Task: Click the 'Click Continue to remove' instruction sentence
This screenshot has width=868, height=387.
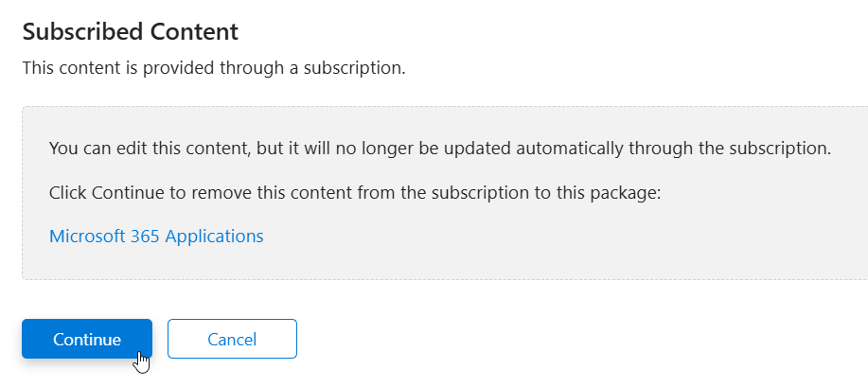Action: (353, 193)
